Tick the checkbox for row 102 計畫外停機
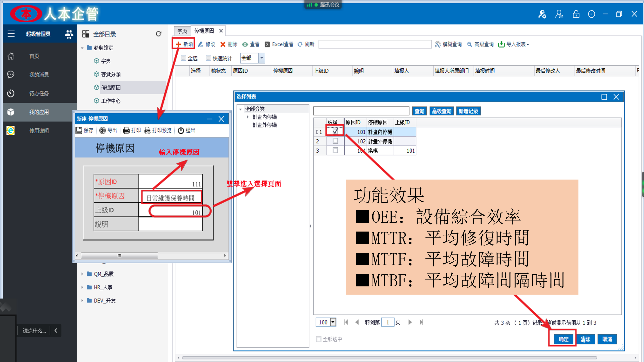 [x=335, y=141]
